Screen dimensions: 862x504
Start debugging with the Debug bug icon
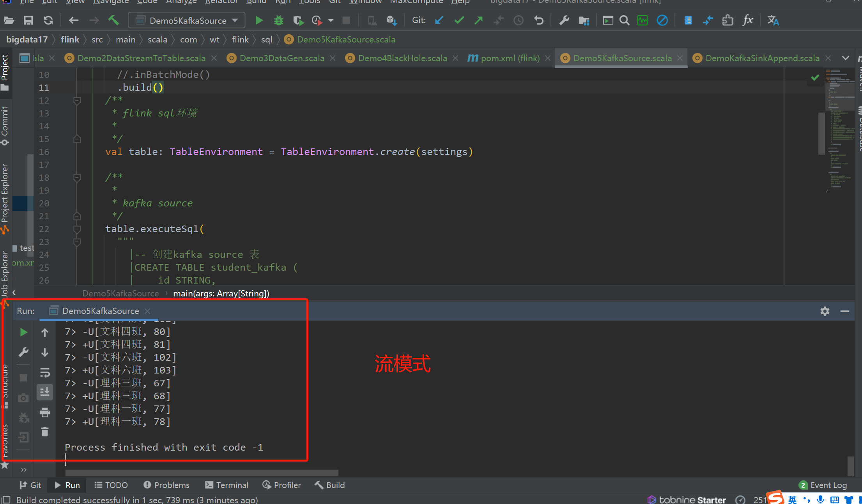click(278, 20)
